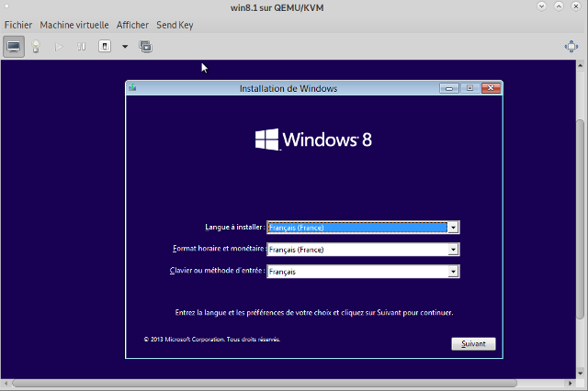Maximize the QEMU/KVM window
Viewport: 588px width, 391px height.
pyautogui.click(x=559, y=6)
